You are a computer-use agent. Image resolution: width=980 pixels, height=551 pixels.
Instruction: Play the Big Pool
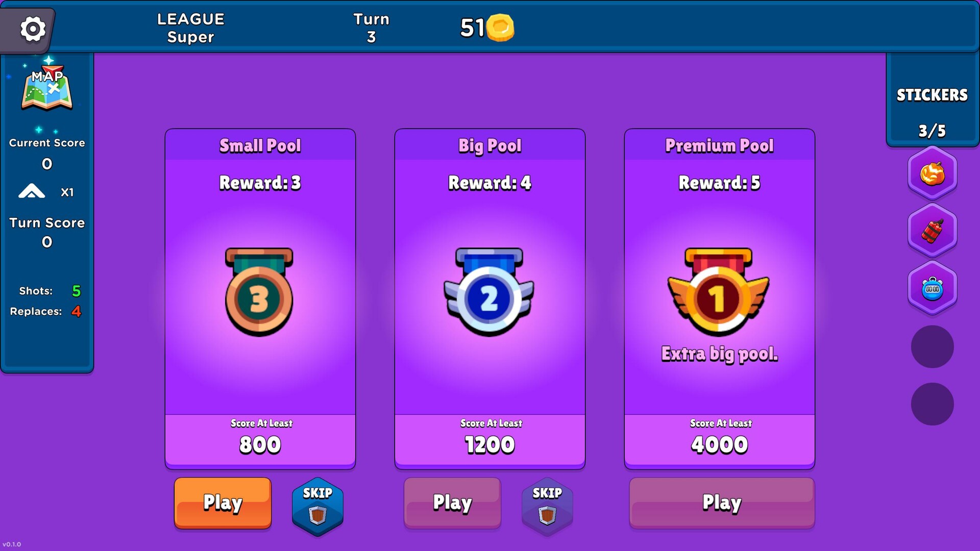point(452,503)
